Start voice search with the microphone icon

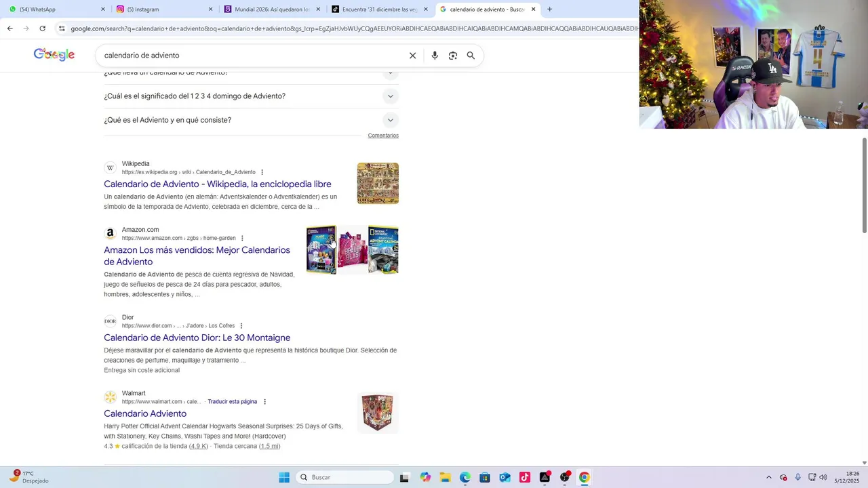point(435,56)
